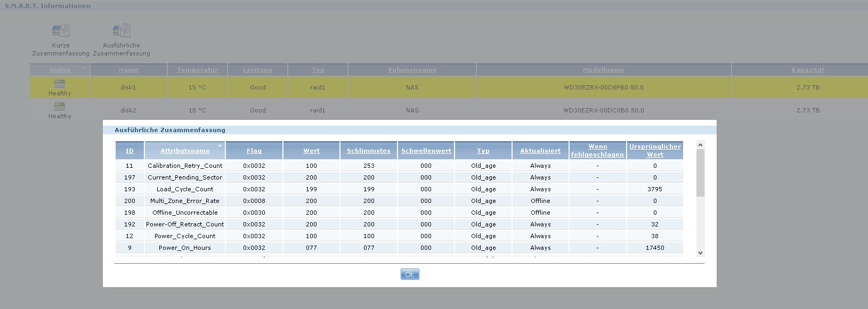The width and height of the screenshot is (868, 309).
Task: Select the Power-Off_Retract_Count attribute name
Action: tap(185, 224)
